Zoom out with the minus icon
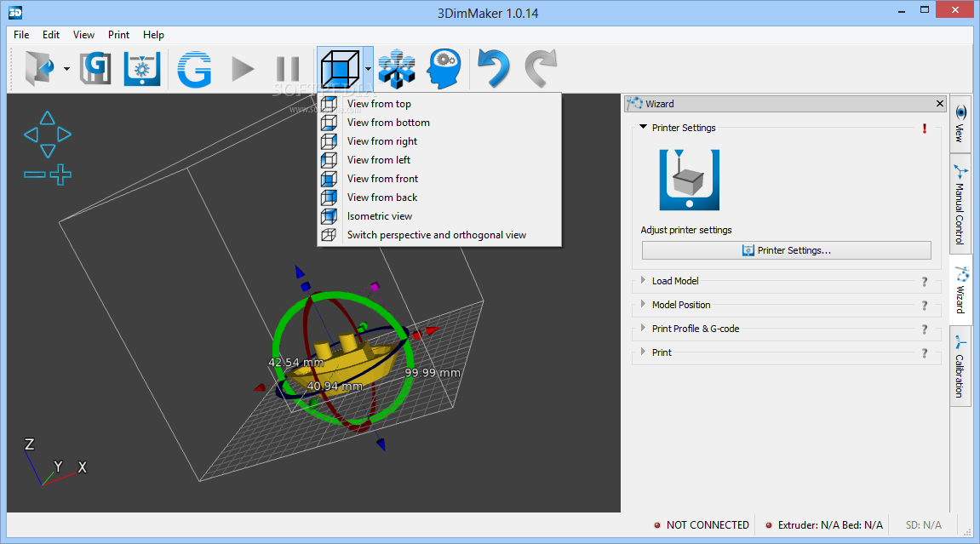The image size is (980, 544). click(34, 175)
